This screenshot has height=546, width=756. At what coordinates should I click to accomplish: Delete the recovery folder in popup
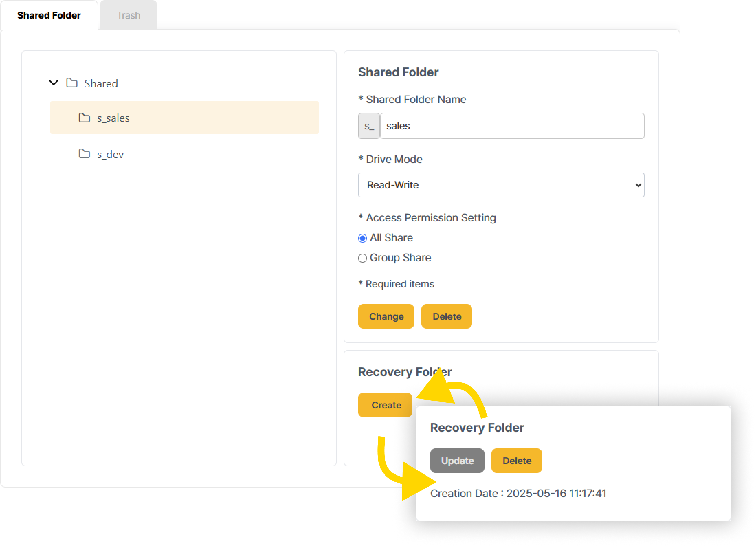(x=516, y=461)
